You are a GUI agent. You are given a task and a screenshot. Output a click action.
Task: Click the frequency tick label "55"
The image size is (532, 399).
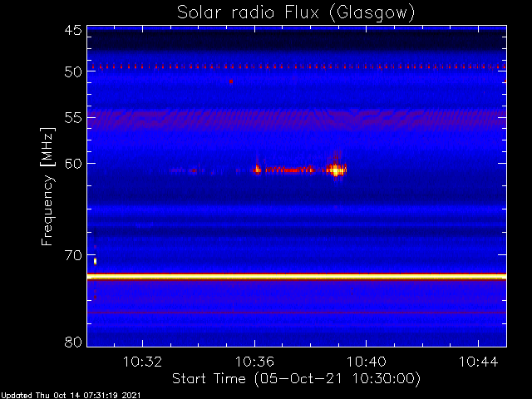click(x=73, y=118)
